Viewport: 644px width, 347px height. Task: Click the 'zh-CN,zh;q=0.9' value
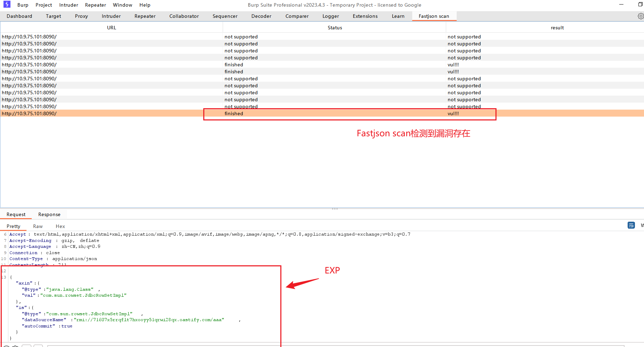click(81, 246)
